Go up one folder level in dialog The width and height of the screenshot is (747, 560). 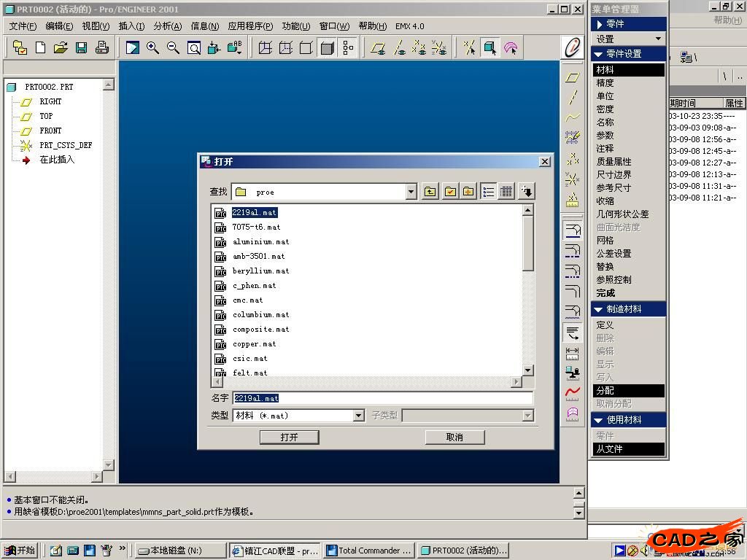(x=430, y=192)
